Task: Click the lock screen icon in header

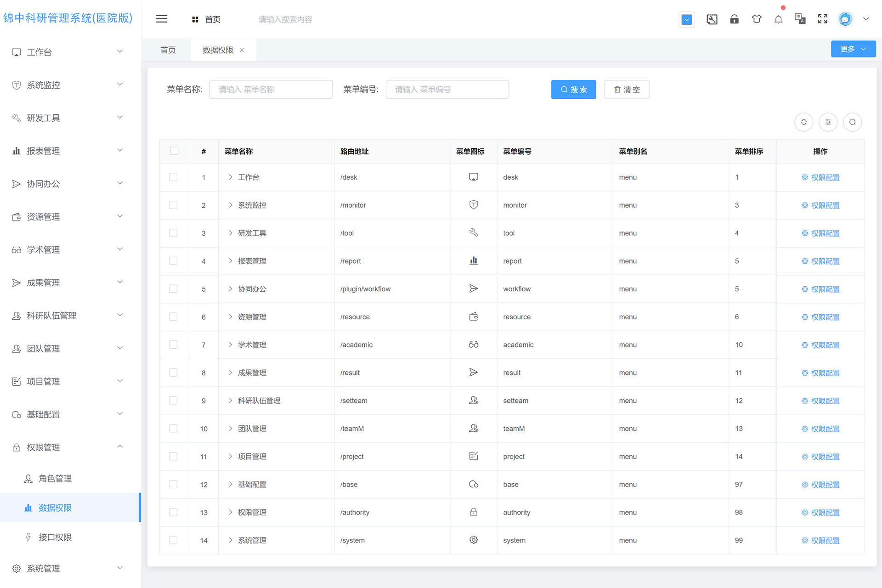Action: pyautogui.click(x=734, y=19)
